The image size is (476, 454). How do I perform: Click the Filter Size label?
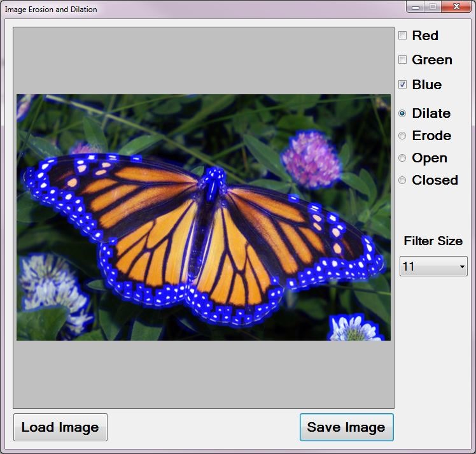(433, 241)
